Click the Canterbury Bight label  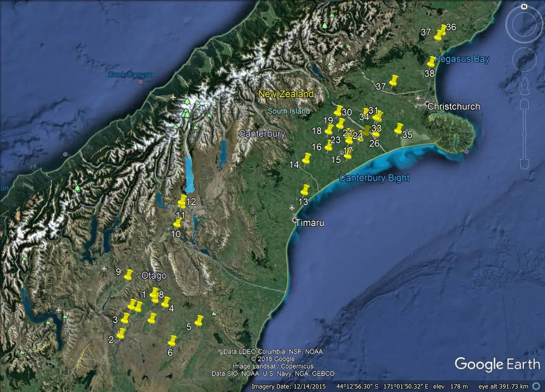coord(375,178)
